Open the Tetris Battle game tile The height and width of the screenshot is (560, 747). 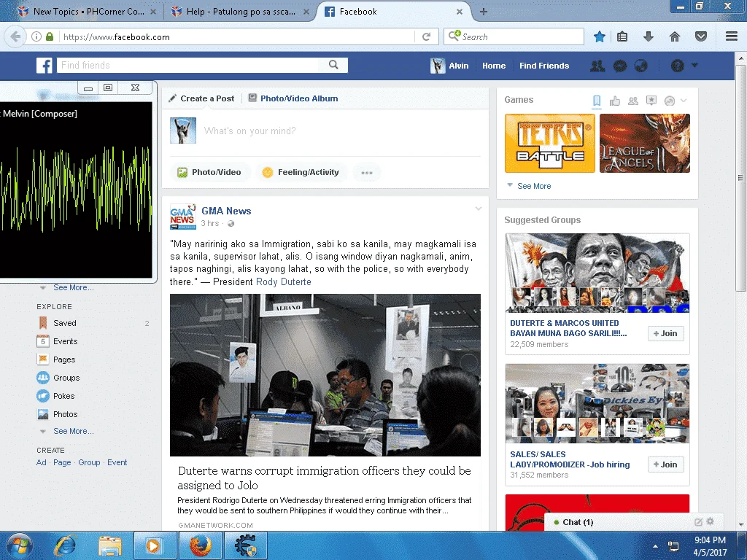coord(550,144)
